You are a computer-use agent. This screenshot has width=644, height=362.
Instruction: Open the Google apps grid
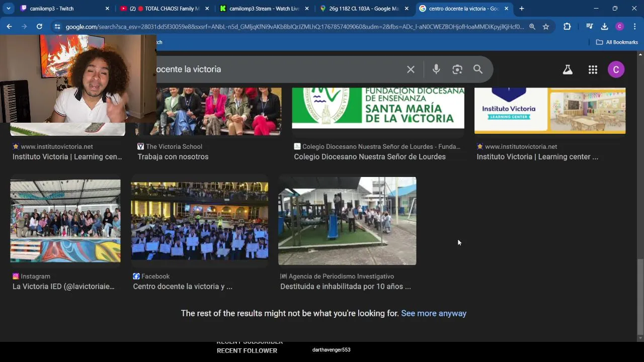coord(593,70)
